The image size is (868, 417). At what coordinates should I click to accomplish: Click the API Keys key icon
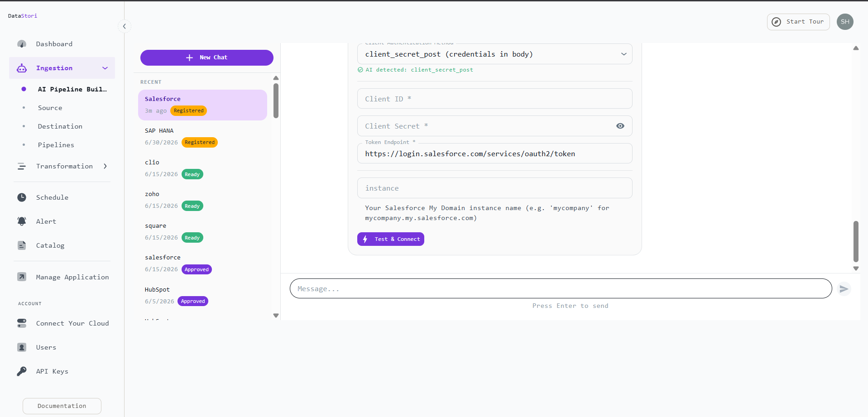[x=22, y=371]
